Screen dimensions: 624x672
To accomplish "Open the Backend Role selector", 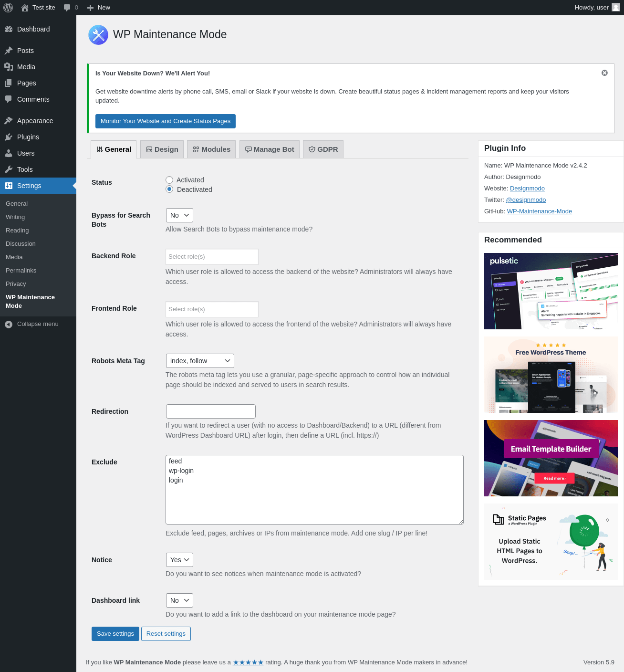I will 212,257.
